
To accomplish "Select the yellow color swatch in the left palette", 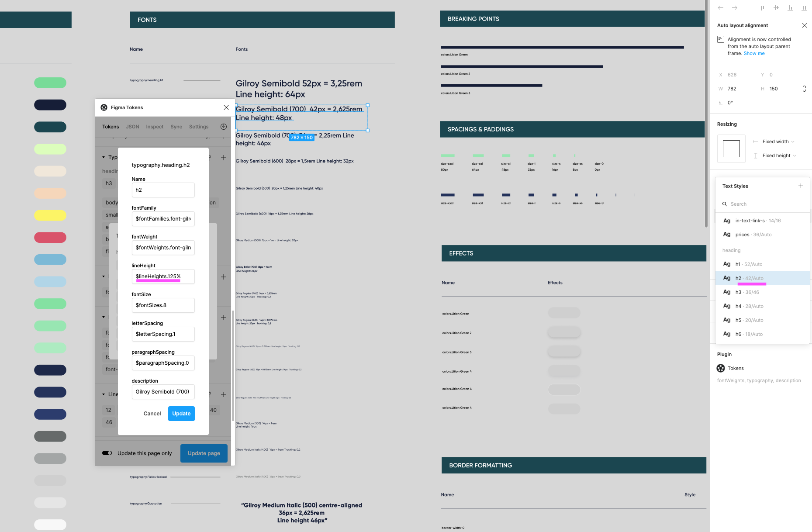I will [x=50, y=215].
